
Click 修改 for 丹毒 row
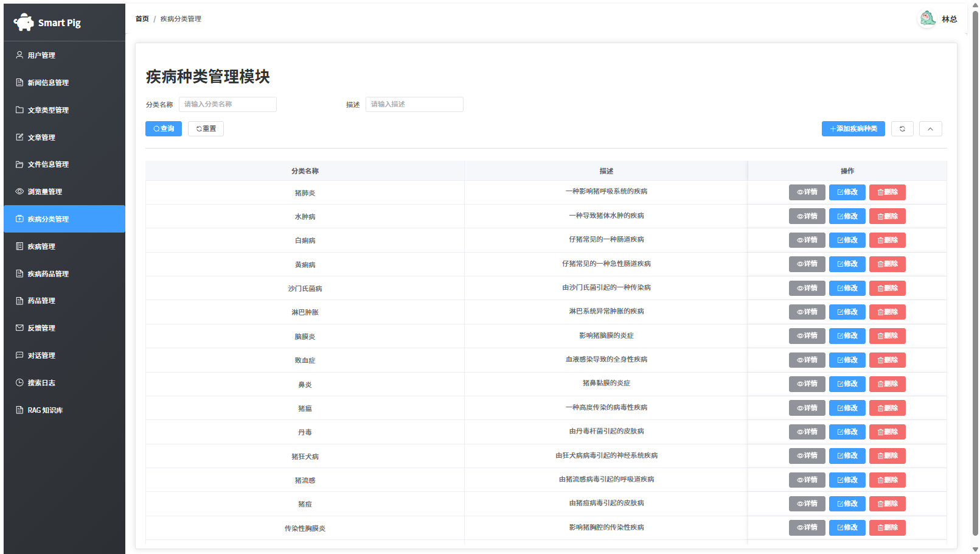pyautogui.click(x=847, y=432)
